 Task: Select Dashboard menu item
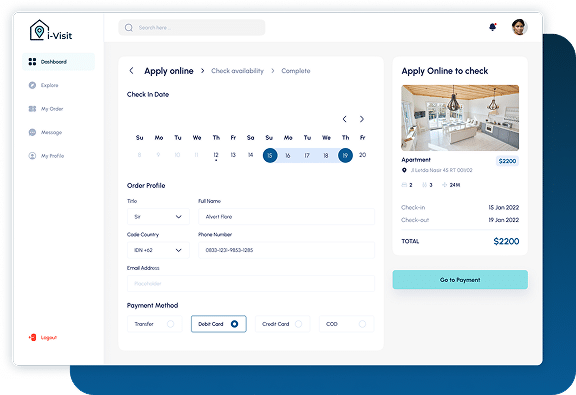58,62
